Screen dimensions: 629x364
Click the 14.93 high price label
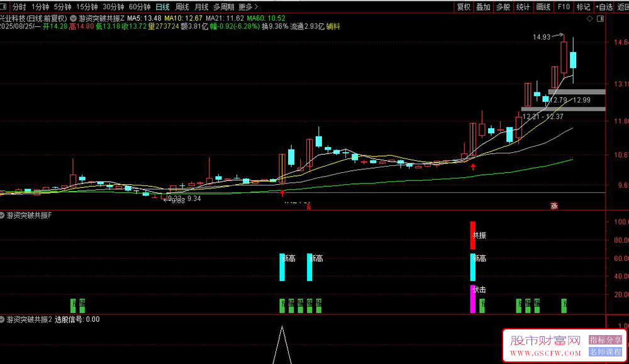coord(542,37)
